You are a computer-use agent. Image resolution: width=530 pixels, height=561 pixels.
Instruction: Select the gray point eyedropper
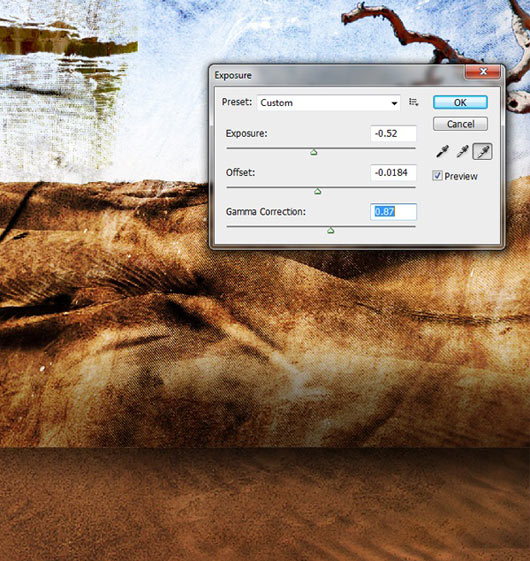[x=462, y=151]
